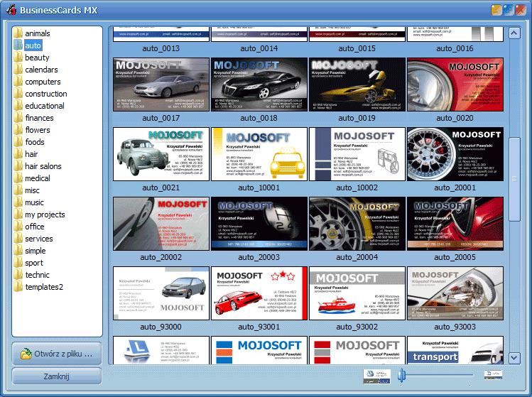
Task: Select the auto folder
Action: [x=33, y=45]
